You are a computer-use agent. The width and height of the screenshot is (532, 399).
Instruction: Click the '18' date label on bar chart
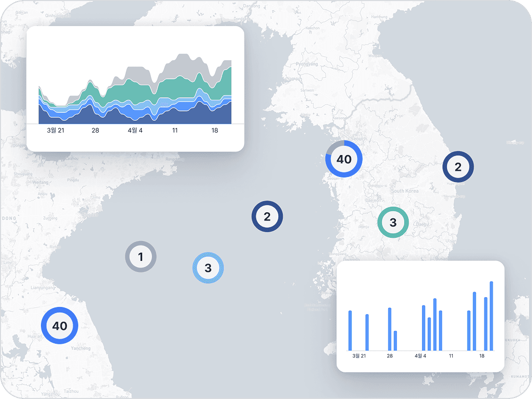tap(482, 356)
